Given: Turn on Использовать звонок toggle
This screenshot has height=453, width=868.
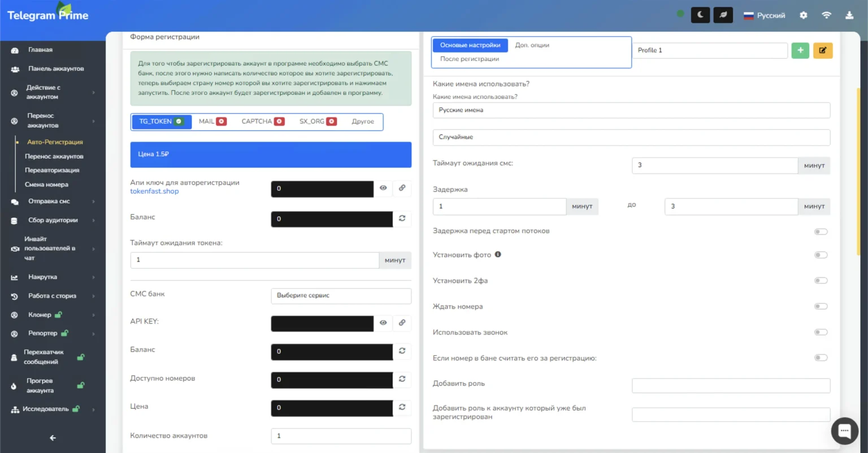Looking at the screenshot, I should point(821,332).
